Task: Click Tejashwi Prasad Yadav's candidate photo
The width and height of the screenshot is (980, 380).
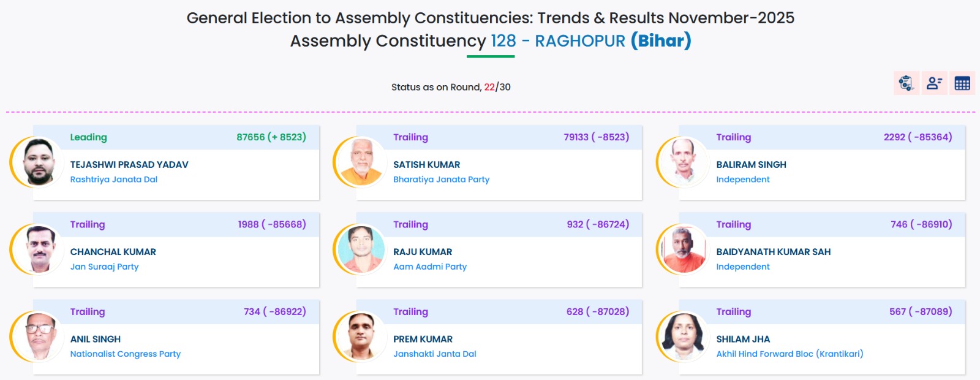Action: tap(38, 162)
